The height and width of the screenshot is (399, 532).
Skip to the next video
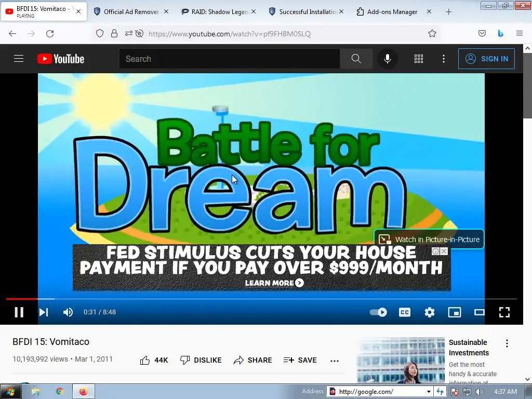(44, 312)
